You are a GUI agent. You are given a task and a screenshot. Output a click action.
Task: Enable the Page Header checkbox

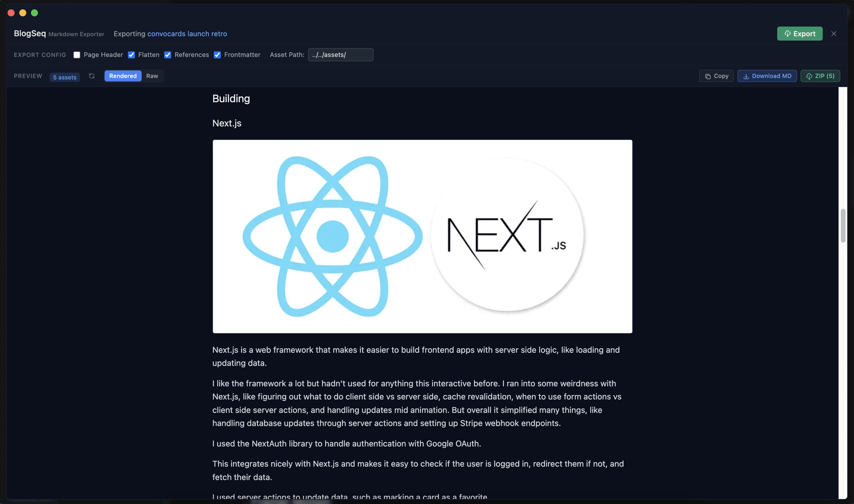tap(77, 55)
